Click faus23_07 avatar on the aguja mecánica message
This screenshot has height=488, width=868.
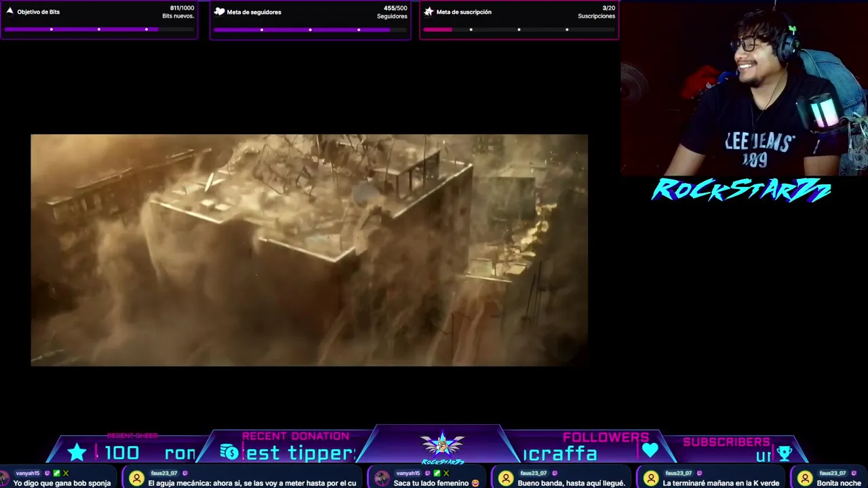(137, 479)
